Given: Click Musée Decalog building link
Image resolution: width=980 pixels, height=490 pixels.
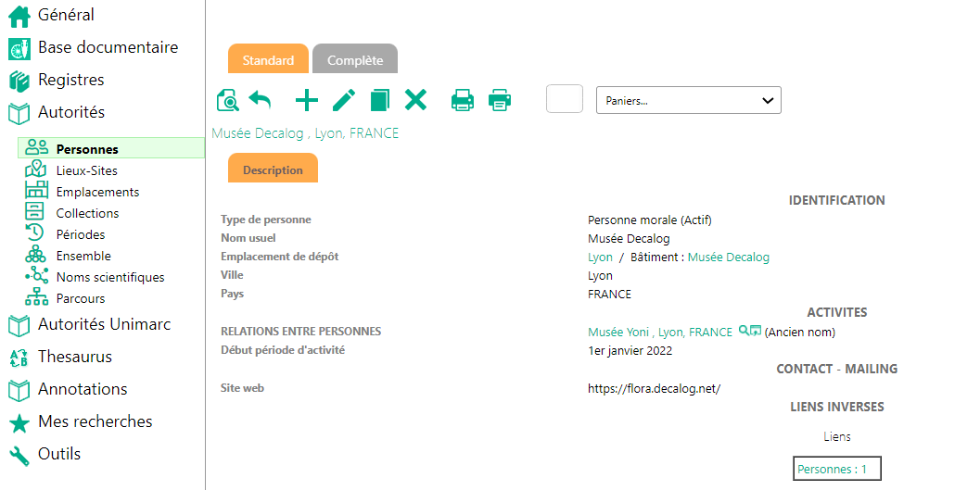Looking at the screenshot, I should (728, 258).
